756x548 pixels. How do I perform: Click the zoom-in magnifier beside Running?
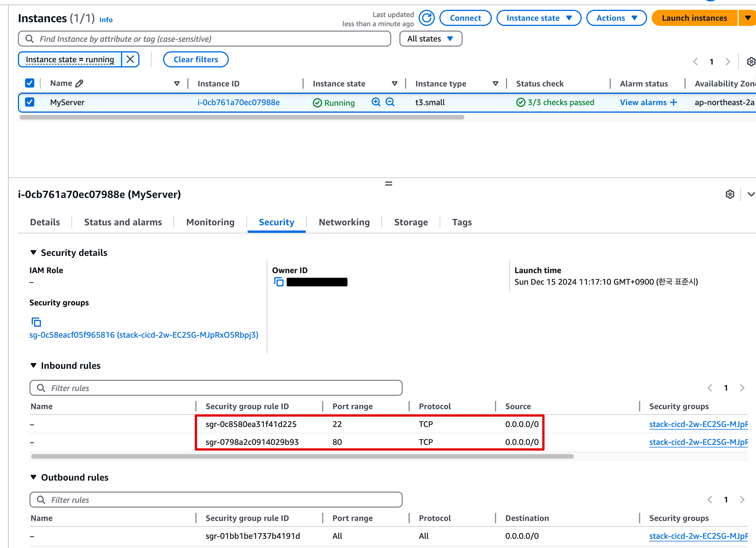pyautogui.click(x=376, y=102)
